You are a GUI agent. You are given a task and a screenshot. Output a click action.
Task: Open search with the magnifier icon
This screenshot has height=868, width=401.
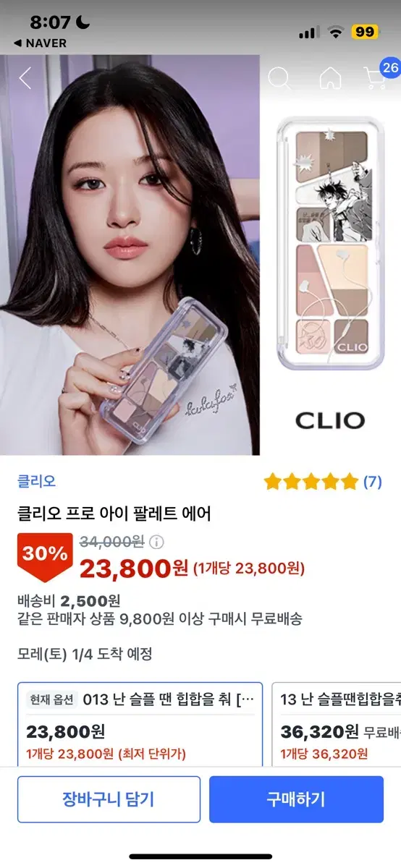coord(279,77)
